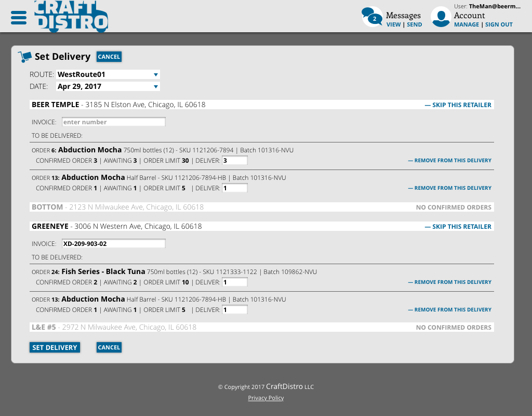Remove Fish Series Black Tuna from this delivery

449,282
